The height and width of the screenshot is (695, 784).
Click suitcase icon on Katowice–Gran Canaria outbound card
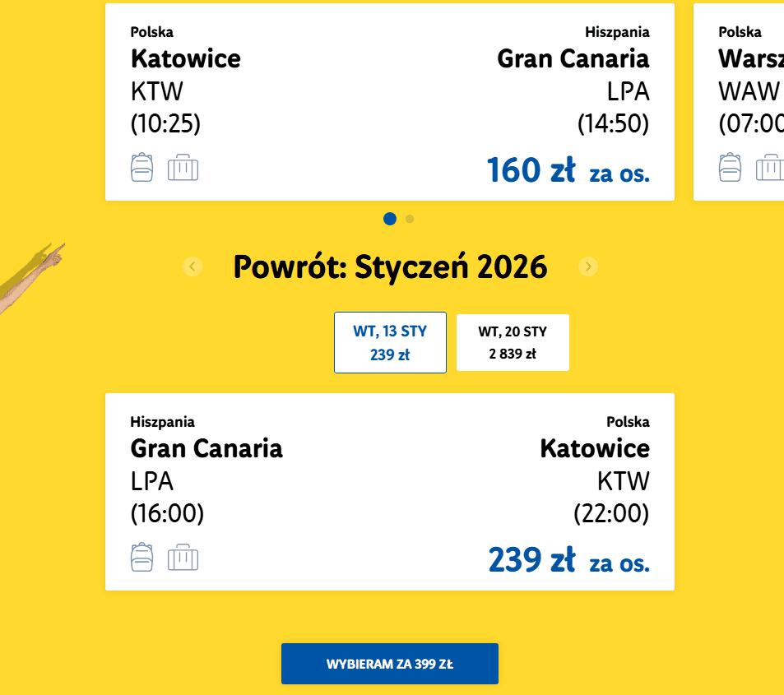tap(183, 168)
